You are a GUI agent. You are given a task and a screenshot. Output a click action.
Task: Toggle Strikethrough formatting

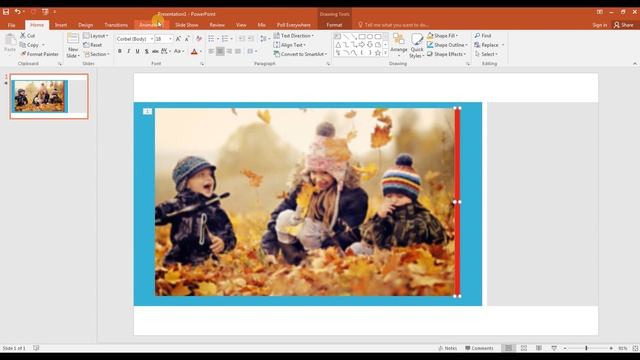(x=156, y=51)
